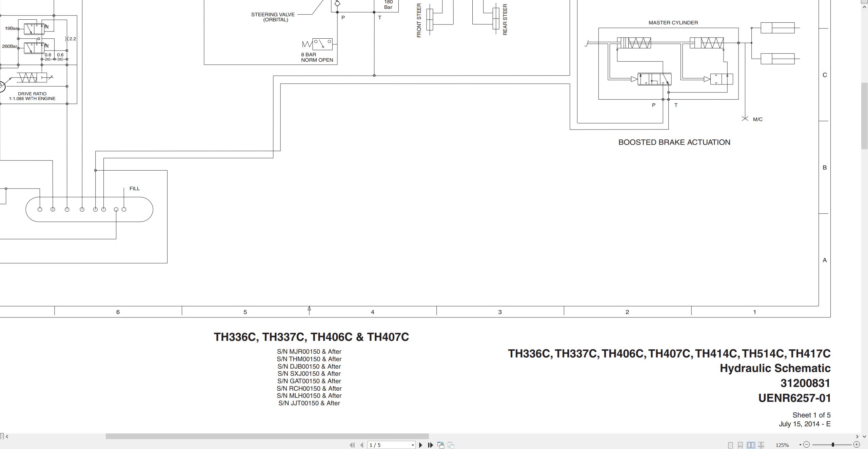Image resolution: width=868 pixels, height=449 pixels.
Task: Go to the next page
Action: pyautogui.click(x=421, y=445)
